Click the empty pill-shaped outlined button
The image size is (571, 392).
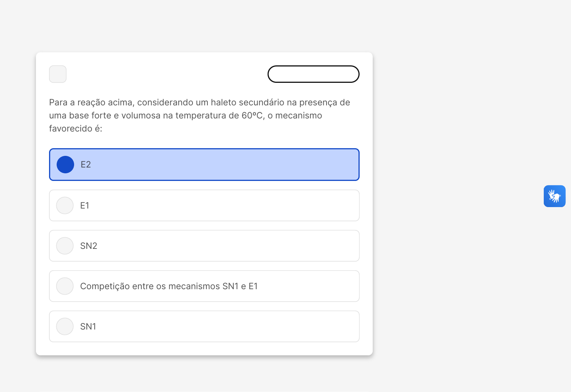coord(313,74)
